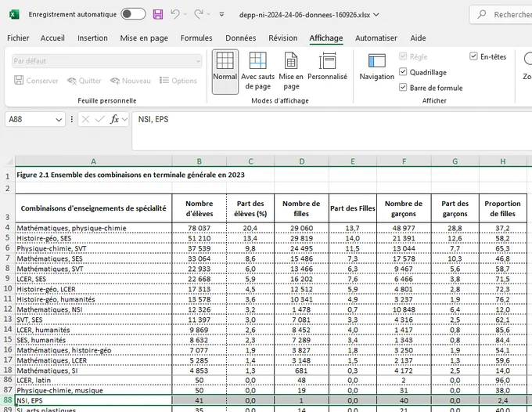Uncheck Barre de formule checkbox
Screen dimensions: 532x412
pyautogui.click(x=403, y=88)
